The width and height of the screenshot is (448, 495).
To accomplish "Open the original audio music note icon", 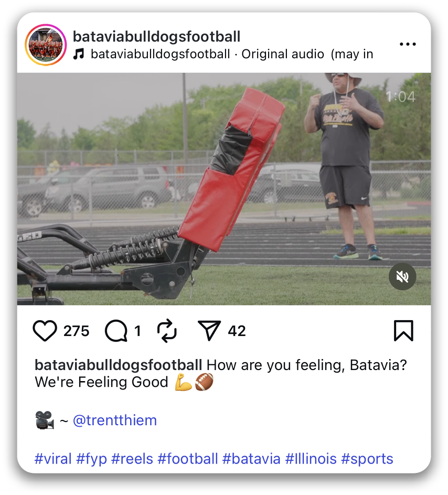I will pos(79,54).
